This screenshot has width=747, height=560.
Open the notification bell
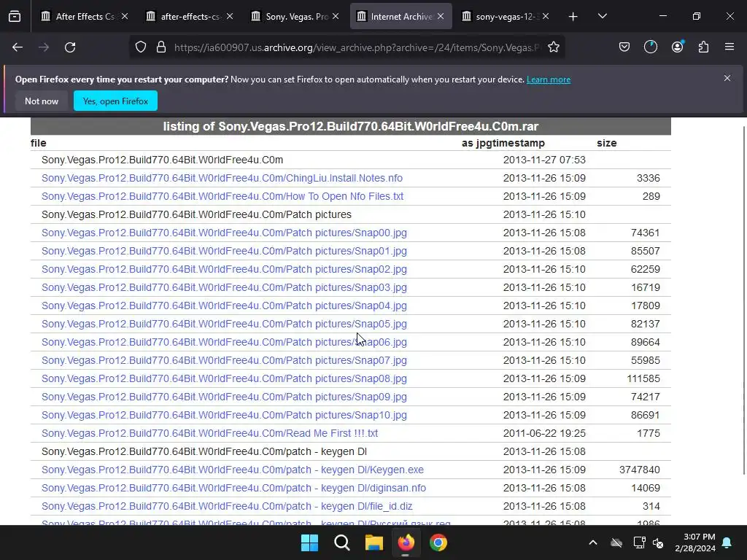pos(727,542)
